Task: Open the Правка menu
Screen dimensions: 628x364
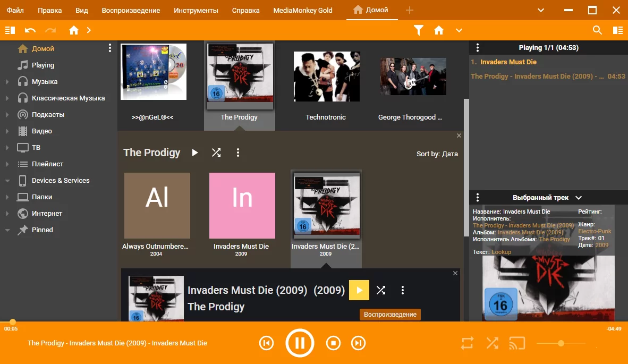Action: pyautogui.click(x=49, y=10)
